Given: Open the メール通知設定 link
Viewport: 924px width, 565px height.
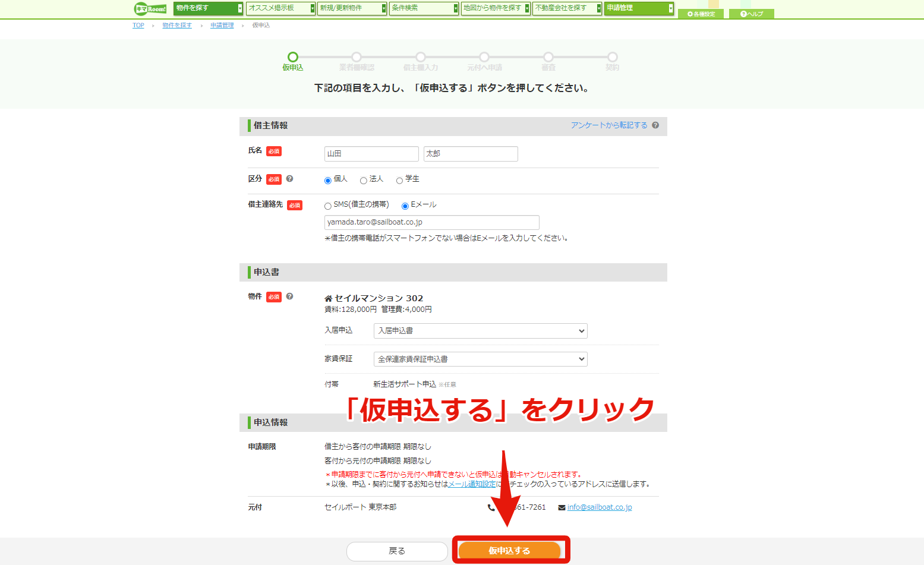Looking at the screenshot, I should (472, 484).
